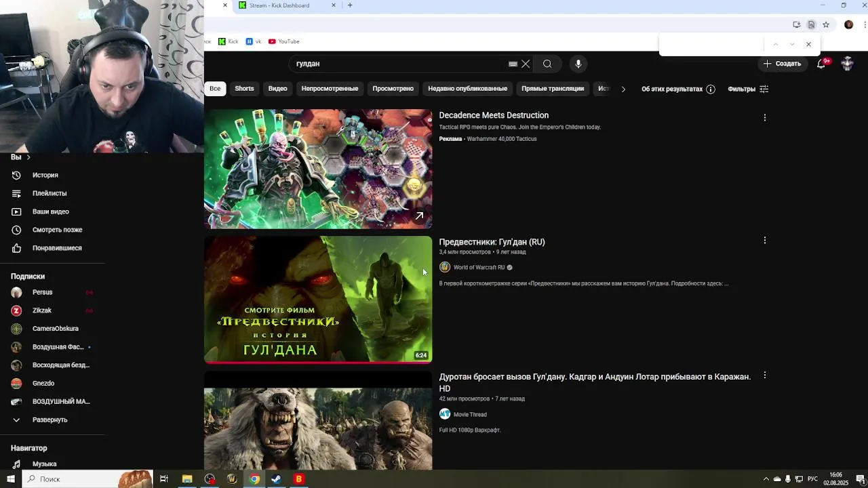Open options menu for Дуротан бросает вызов video

tap(765, 375)
